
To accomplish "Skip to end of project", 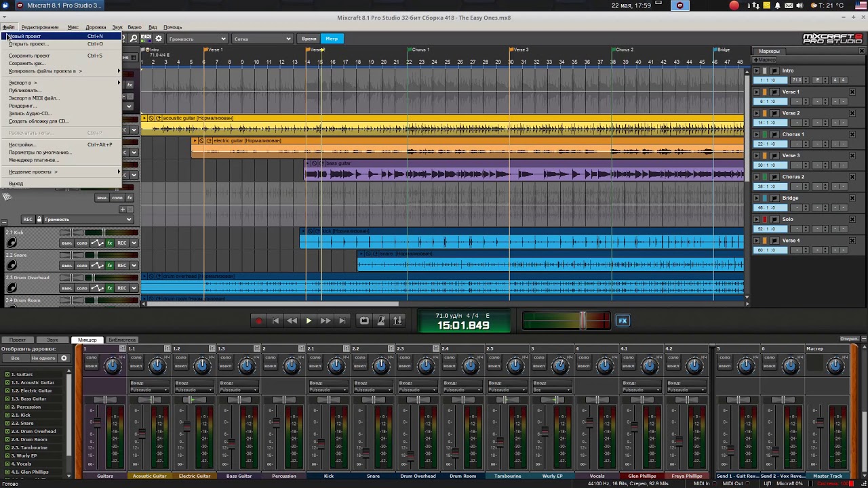I will (x=342, y=321).
